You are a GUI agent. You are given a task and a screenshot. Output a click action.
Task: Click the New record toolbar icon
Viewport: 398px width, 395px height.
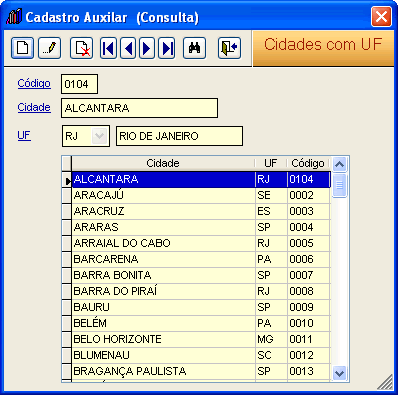point(22,48)
